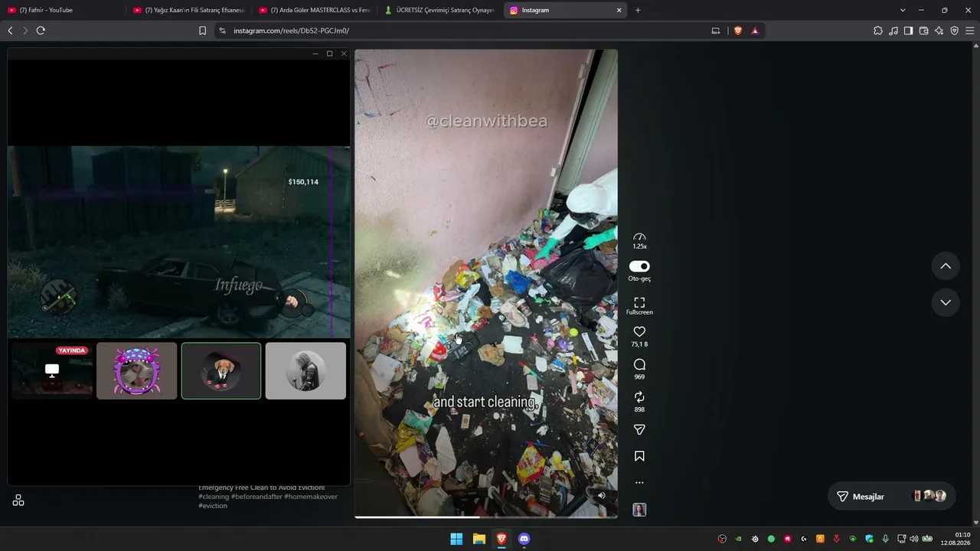Click the #eviction hashtag link
Image resolution: width=980 pixels, height=551 pixels.
pos(213,506)
